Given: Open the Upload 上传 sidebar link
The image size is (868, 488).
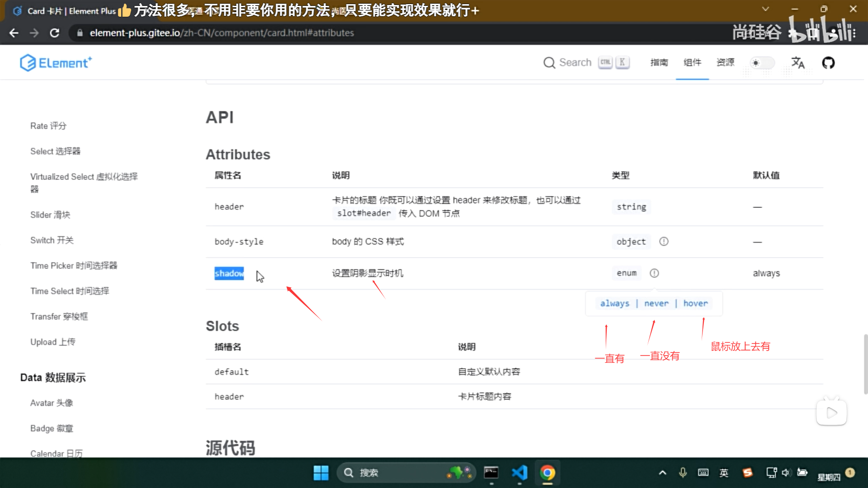Looking at the screenshot, I should (52, 342).
